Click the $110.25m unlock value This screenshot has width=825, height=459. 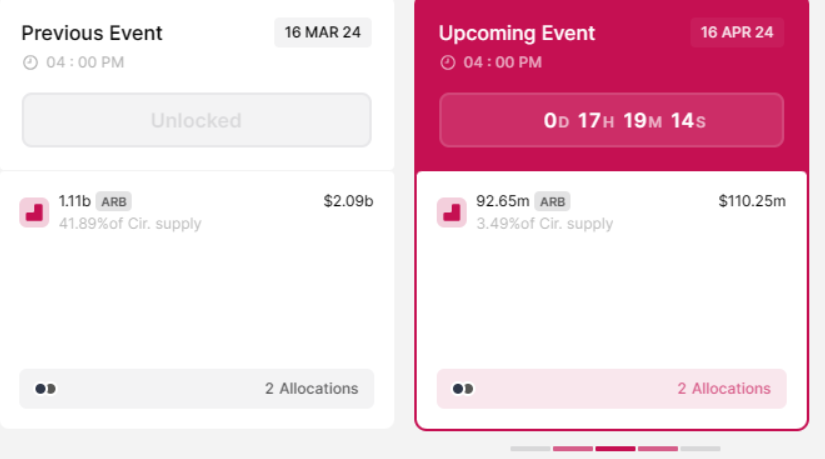coord(752,201)
